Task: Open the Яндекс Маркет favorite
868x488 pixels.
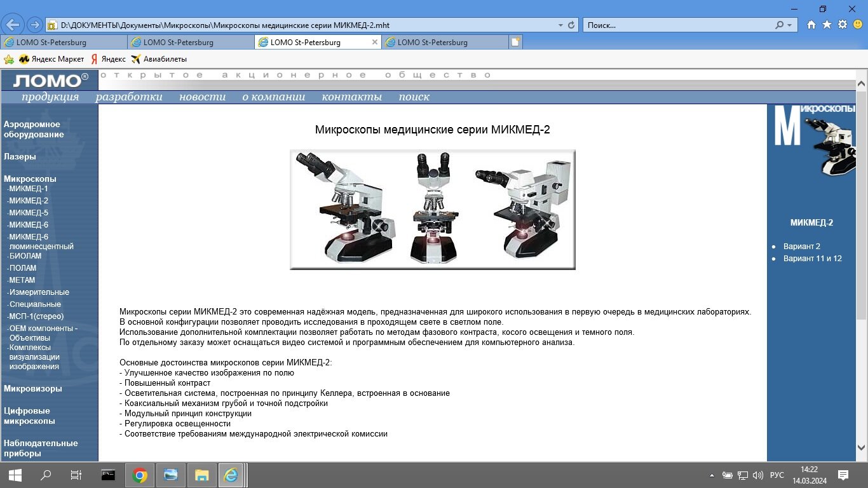Action: click(x=51, y=59)
